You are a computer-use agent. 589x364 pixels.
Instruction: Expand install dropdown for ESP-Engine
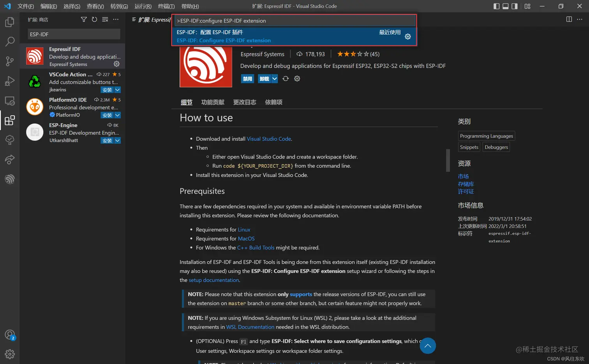click(x=118, y=141)
